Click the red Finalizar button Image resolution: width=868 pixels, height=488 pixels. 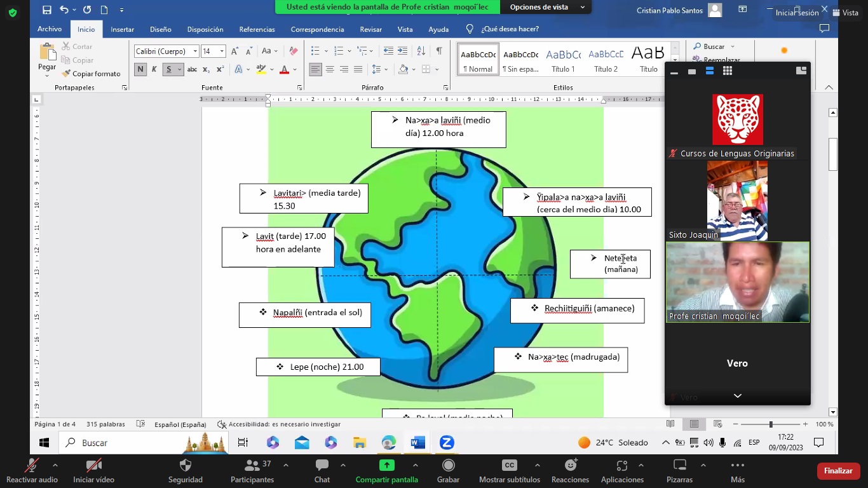(x=838, y=471)
